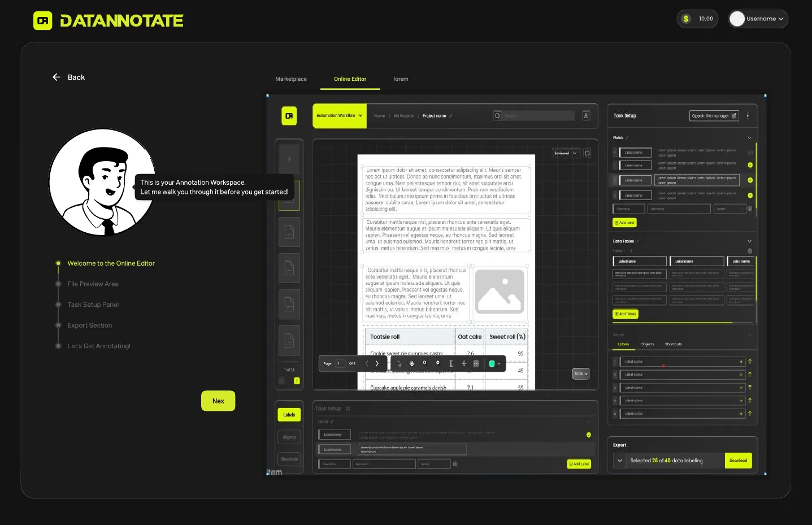Open the Username account dropdown
This screenshot has height=525, width=812.
[758, 19]
